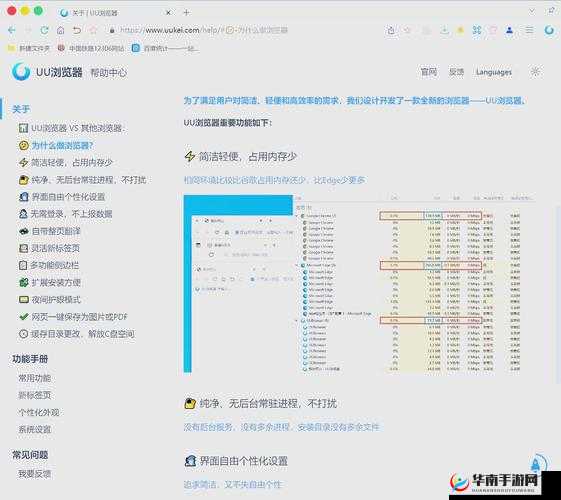561x500 pixels.
Task: Open 扩展安装方便 sidebar item
Action: click(x=50, y=282)
